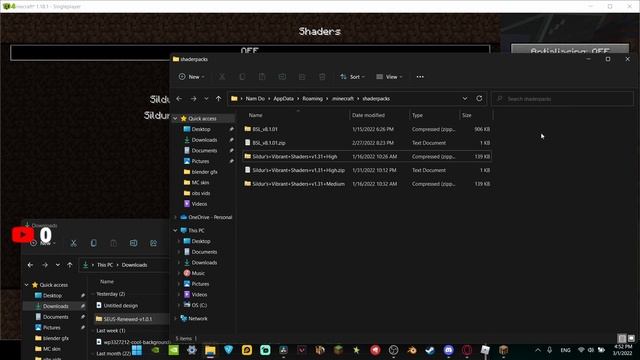Viewport: 640px width, 360px height.
Task: Click Roaming in the address breadcrumb
Action: click(x=312, y=99)
